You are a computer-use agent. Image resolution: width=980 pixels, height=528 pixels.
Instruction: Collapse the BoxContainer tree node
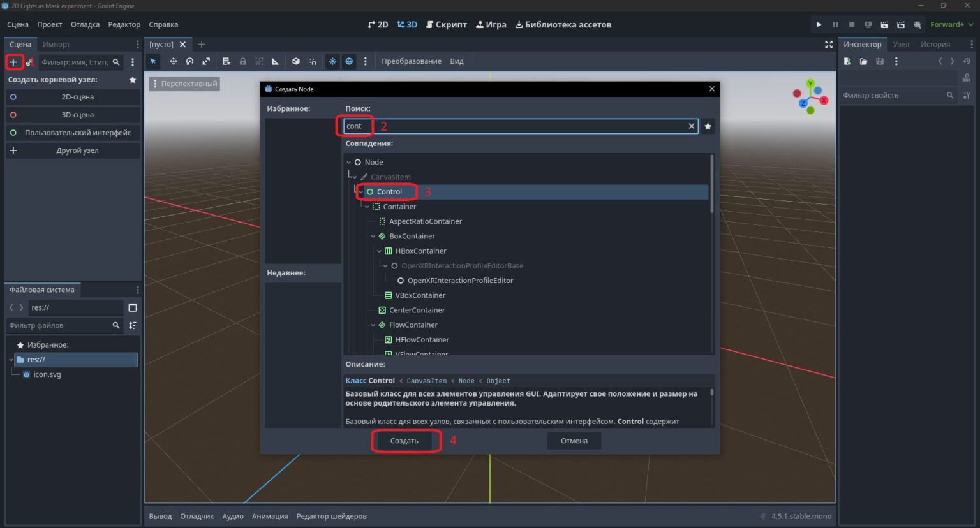[373, 237]
